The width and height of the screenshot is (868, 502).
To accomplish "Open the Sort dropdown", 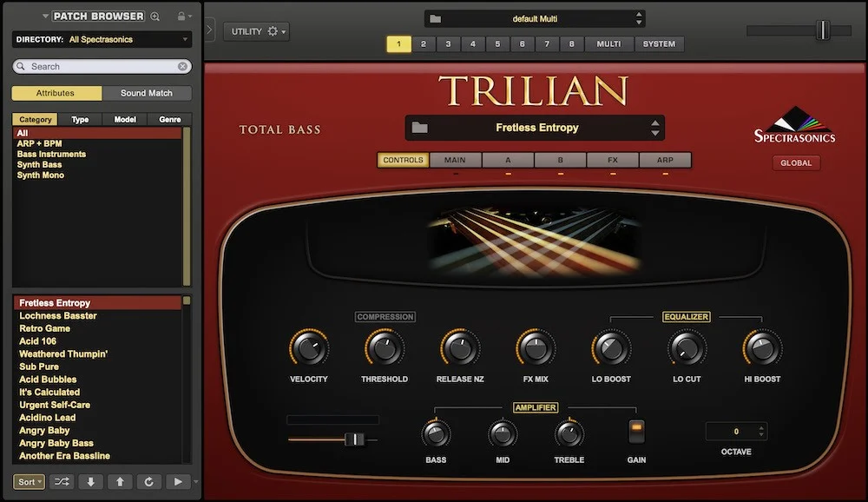I will click(x=29, y=482).
